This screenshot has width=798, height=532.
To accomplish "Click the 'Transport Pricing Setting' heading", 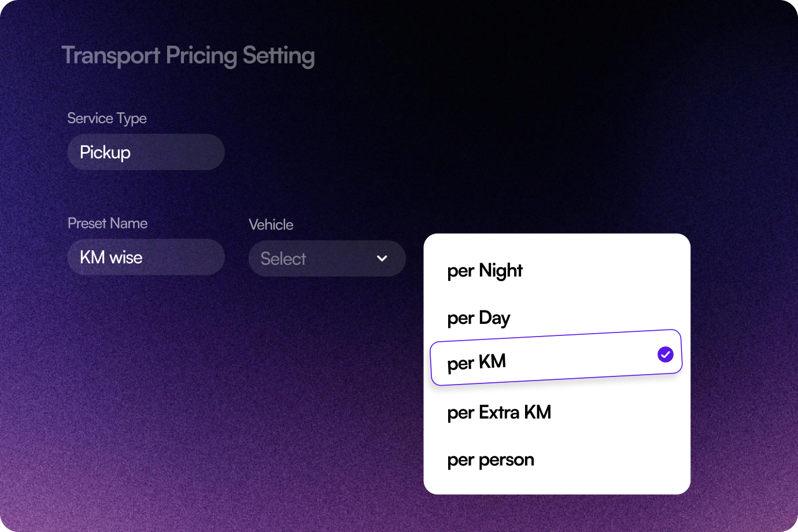I will coord(189,55).
